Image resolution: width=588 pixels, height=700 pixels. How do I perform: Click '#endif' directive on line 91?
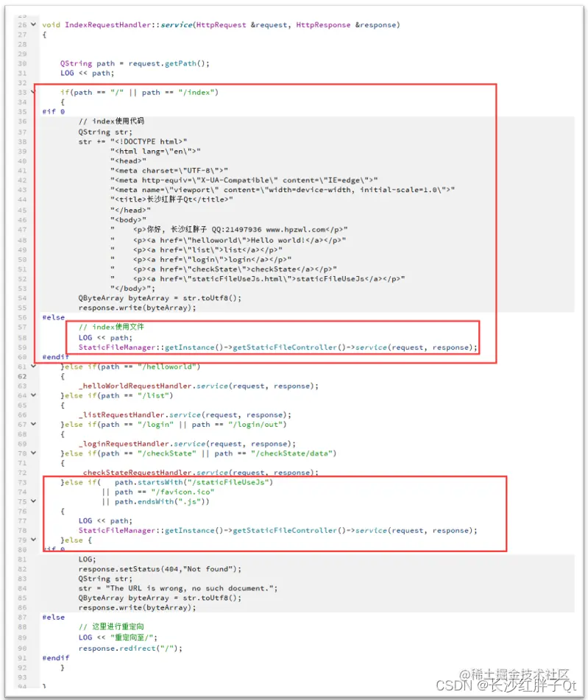pyautogui.click(x=55, y=658)
